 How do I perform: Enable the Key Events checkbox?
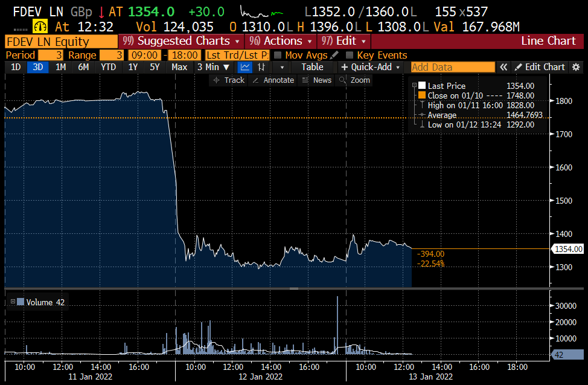(x=350, y=55)
